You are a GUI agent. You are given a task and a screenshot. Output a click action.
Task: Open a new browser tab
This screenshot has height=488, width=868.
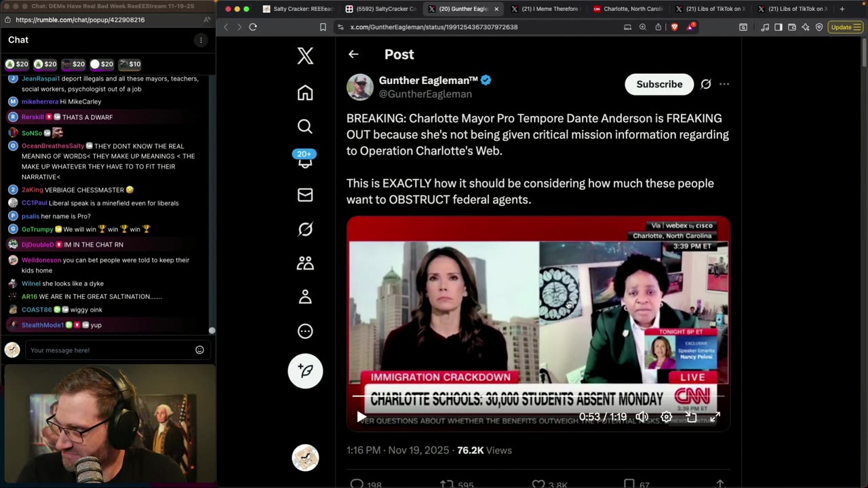(x=842, y=9)
